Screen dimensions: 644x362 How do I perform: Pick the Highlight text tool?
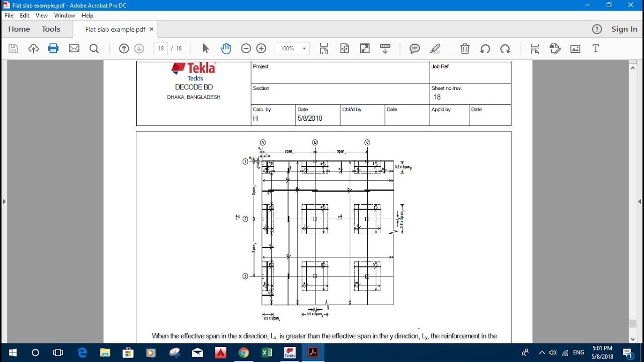point(435,48)
